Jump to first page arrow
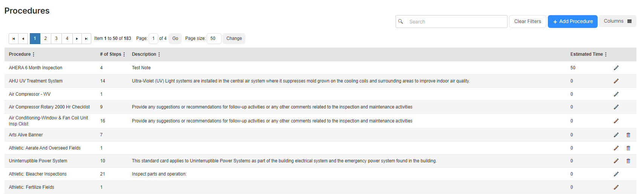Screen dimensions: 644x194 pyautogui.click(x=13, y=38)
